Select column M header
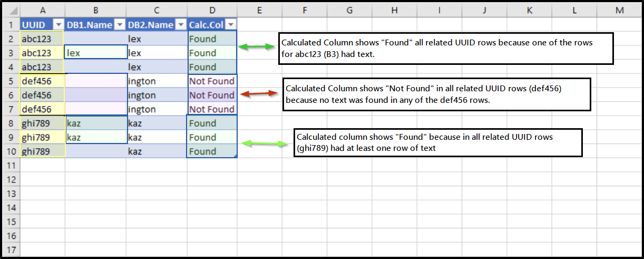The width and height of the screenshot is (644, 259). [619, 11]
